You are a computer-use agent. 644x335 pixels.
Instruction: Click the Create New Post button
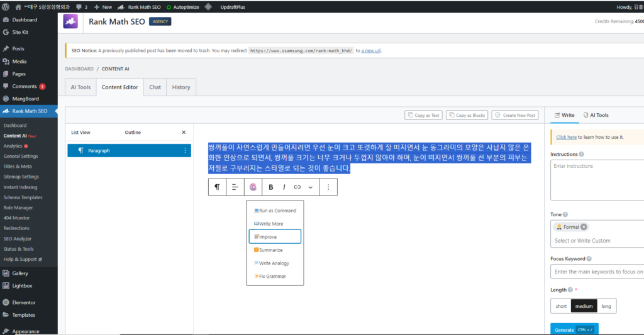tap(515, 116)
